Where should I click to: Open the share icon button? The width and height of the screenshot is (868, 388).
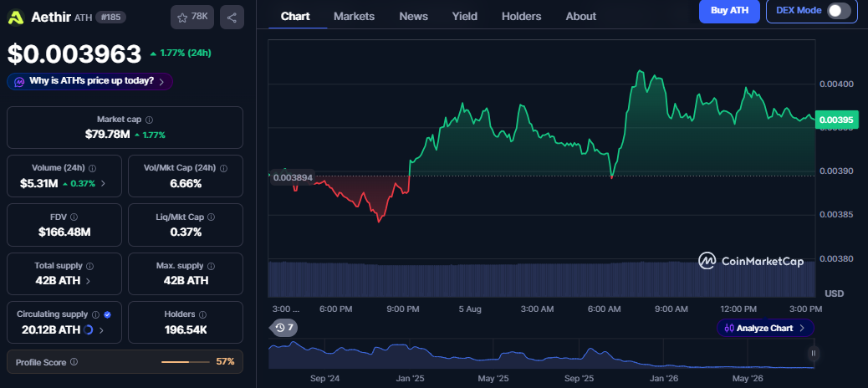[x=232, y=18]
